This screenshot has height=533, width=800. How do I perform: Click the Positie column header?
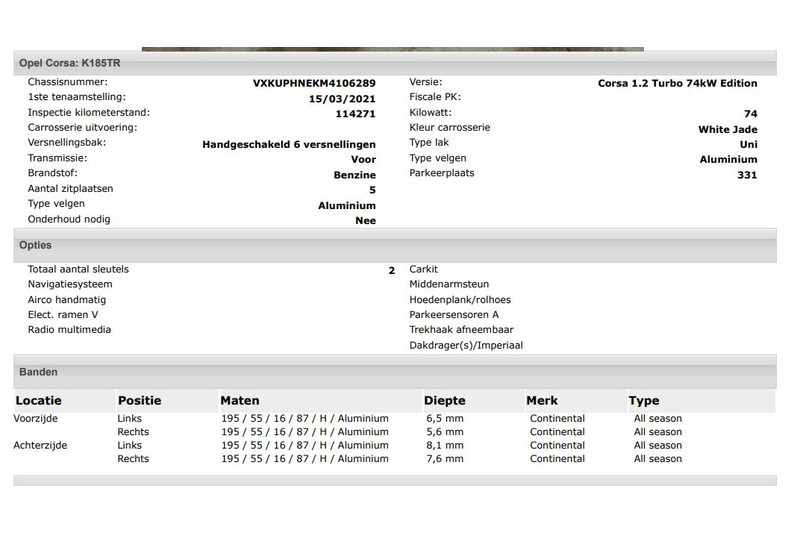point(139,401)
